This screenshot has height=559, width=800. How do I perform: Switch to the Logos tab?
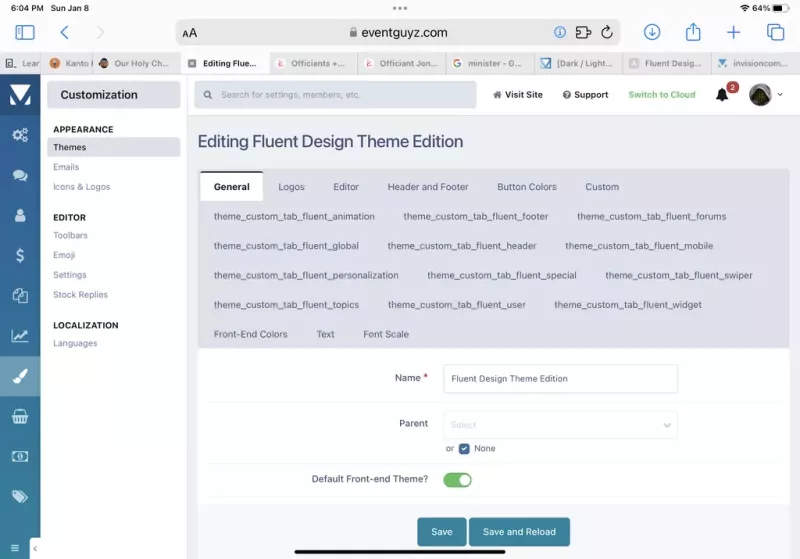[291, 187]
